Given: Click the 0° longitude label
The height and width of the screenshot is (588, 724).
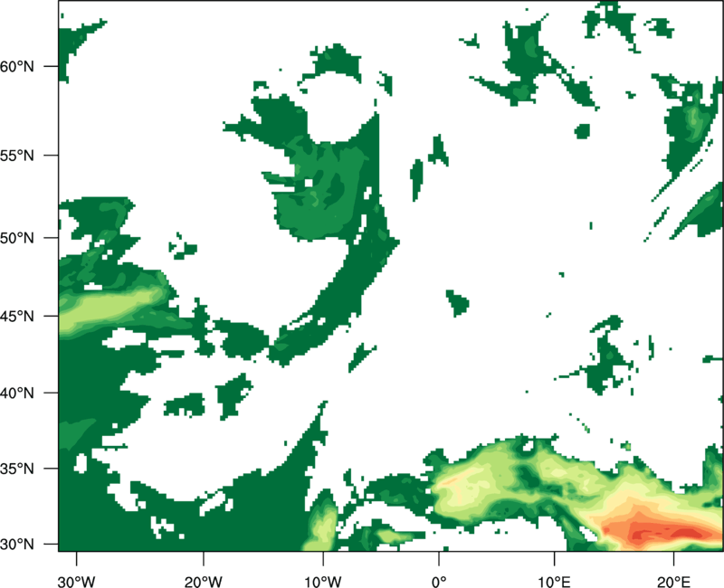Looking at the screenshot, I should coord(439,582).
